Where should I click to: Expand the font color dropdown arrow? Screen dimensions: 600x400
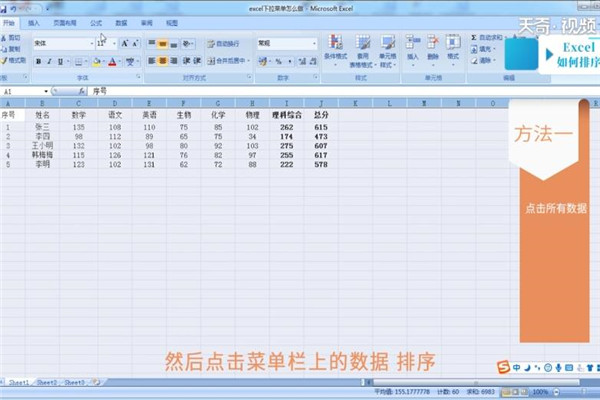119,61
